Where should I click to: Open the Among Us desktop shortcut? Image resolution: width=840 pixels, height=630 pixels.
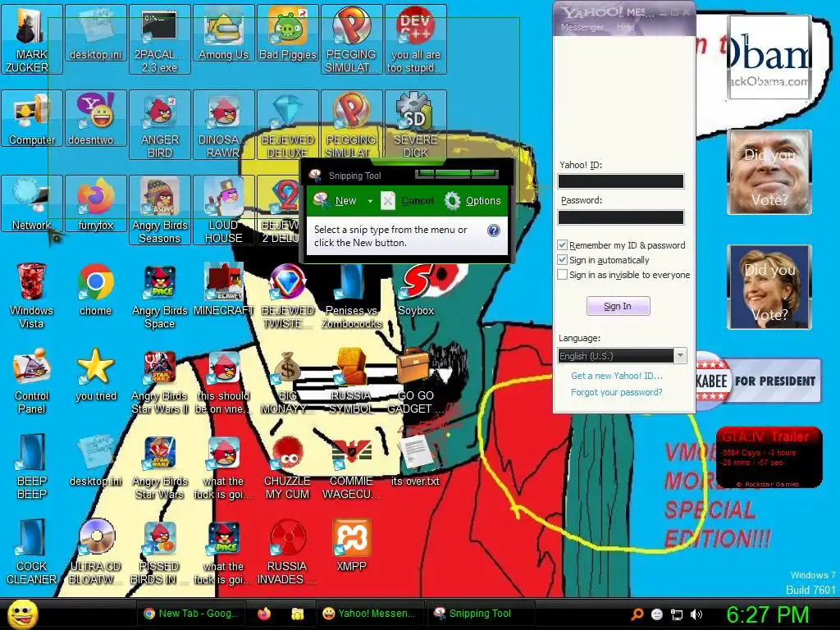pos(223,34)
